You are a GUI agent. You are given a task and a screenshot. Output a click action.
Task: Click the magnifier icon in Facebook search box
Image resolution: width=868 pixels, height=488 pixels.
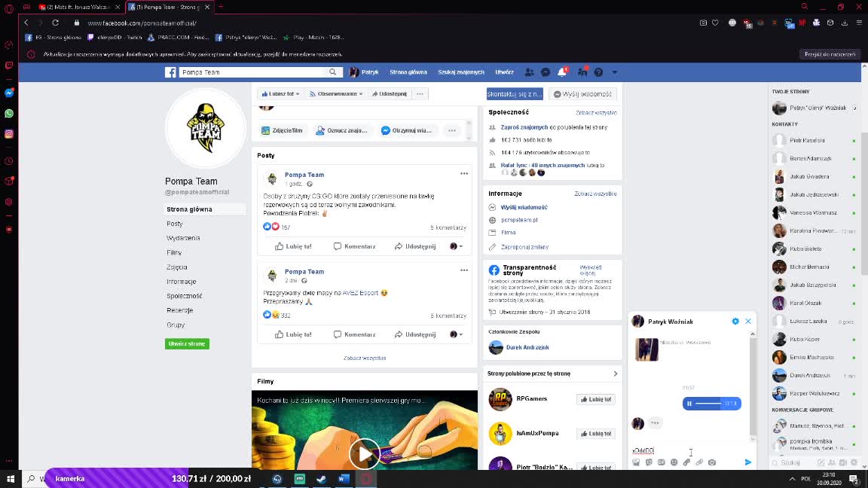click(333, 72)
